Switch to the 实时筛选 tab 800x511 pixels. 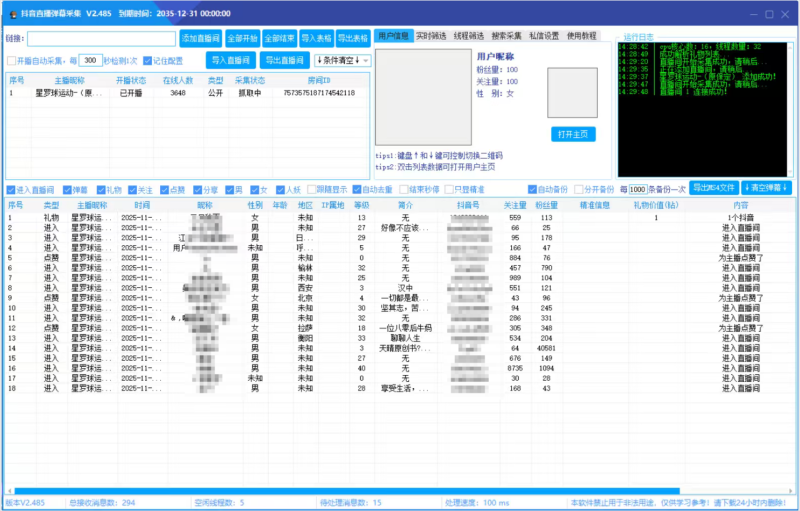coord(430,35)
